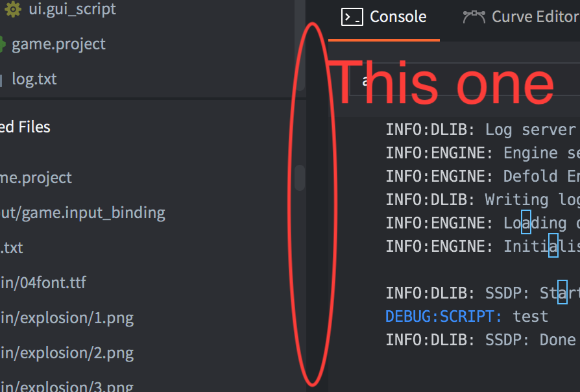Click the assets panel vertical scrollbar

click(300, 45)
